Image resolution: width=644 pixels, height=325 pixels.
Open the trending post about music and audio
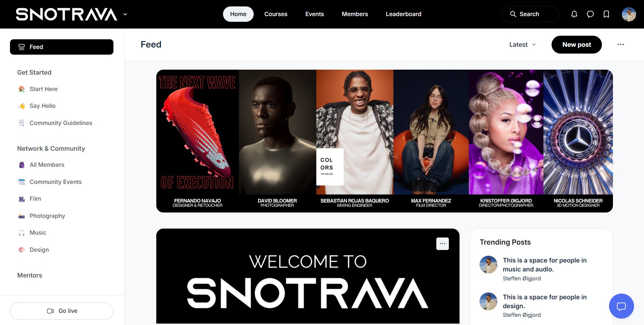point(545,265)
